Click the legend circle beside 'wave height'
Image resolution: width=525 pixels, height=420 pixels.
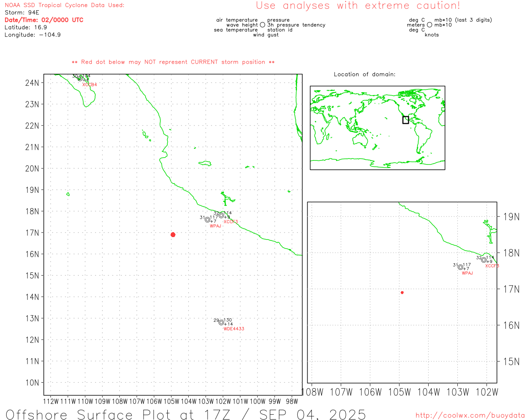(262, 25)
